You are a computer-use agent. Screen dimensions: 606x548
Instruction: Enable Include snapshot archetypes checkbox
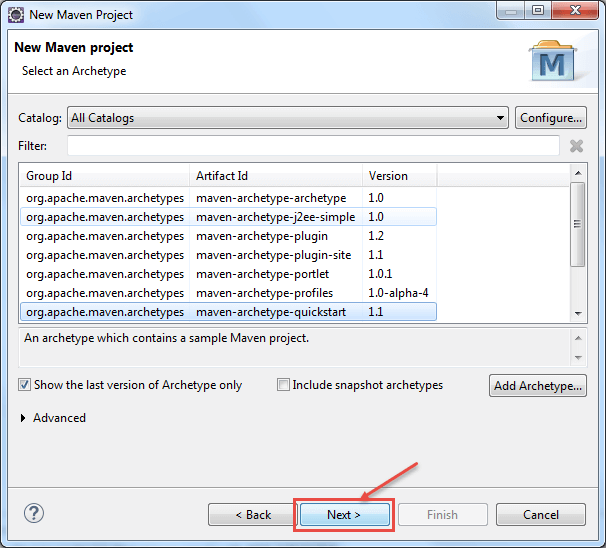tap(283, 385)
